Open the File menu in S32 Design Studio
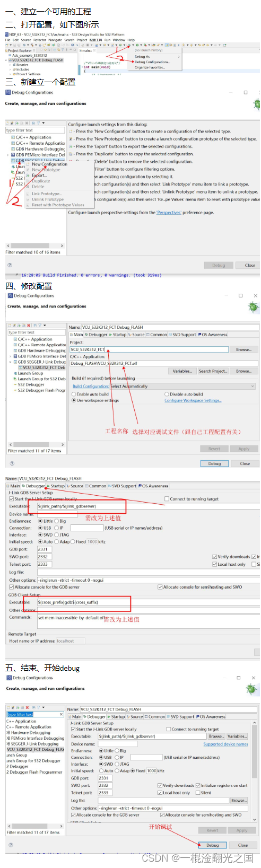The image size is (261, 868). click(7, 40)
